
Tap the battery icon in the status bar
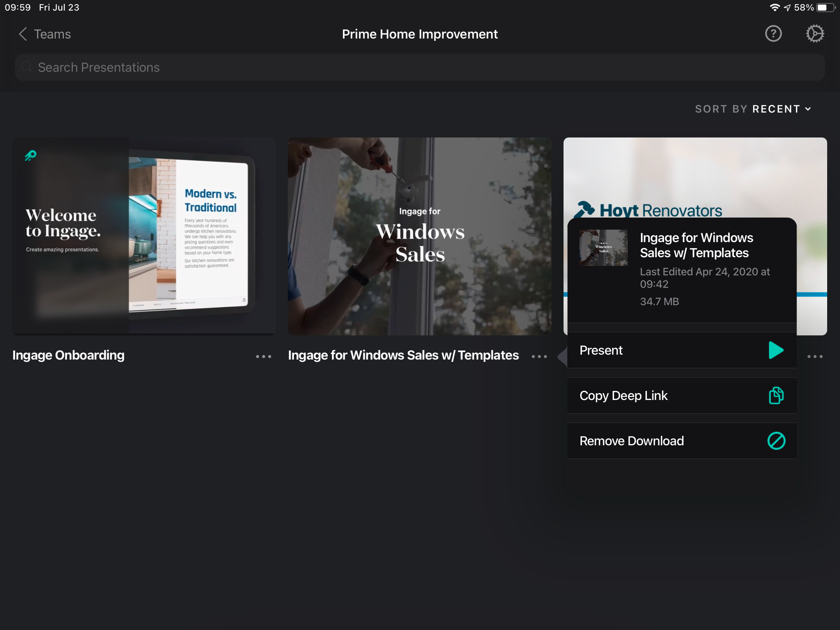pyautogui.click(x=826, y=8)
